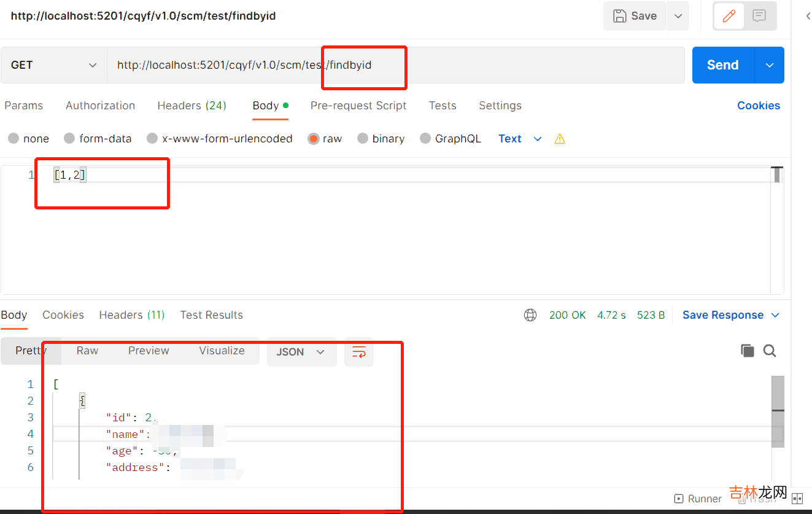Switch to the Authorization tab
The height and width of the screenshot is (514, 812).
pyautogui.click(x=100, y=106)
